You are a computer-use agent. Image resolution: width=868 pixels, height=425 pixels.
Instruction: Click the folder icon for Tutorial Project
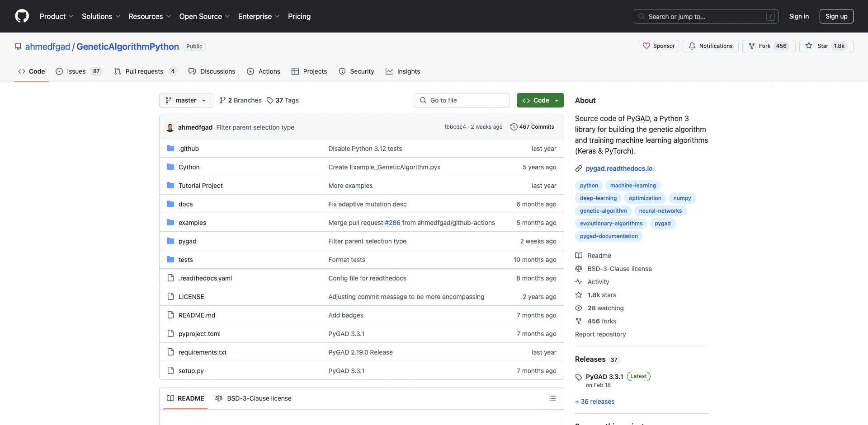170,186
